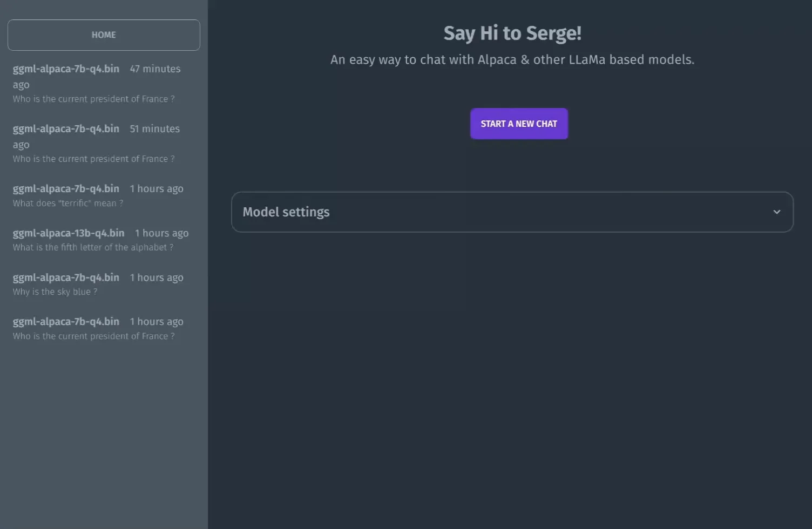Select the ggml-alpaca-13b-q4.bin chat entry
This screenshot has width=812, height=529.
click(x=68, y=233)
